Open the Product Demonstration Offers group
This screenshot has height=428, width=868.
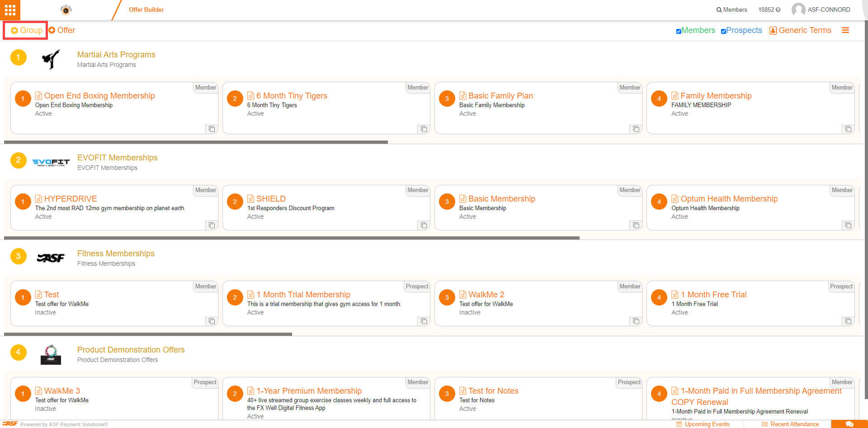coord(131,350)
